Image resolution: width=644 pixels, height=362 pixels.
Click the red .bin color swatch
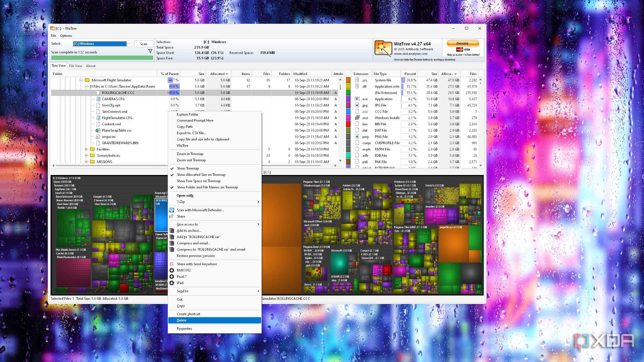coord(348,124)
